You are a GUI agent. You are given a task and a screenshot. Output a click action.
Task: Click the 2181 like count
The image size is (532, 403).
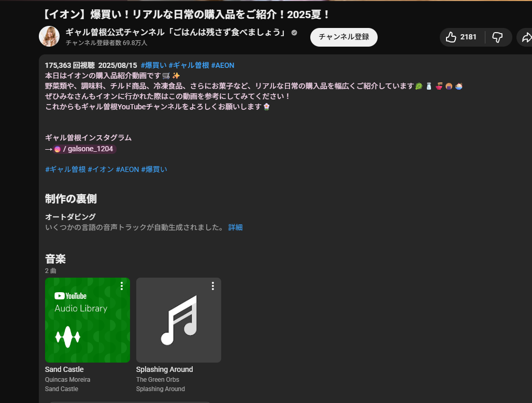(468, 37)
